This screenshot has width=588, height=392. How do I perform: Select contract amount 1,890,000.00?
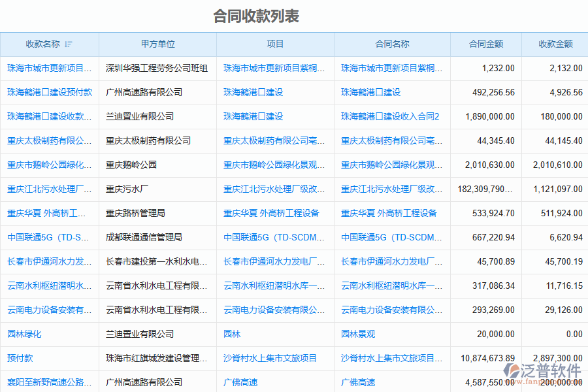click(x=490, y=117)
